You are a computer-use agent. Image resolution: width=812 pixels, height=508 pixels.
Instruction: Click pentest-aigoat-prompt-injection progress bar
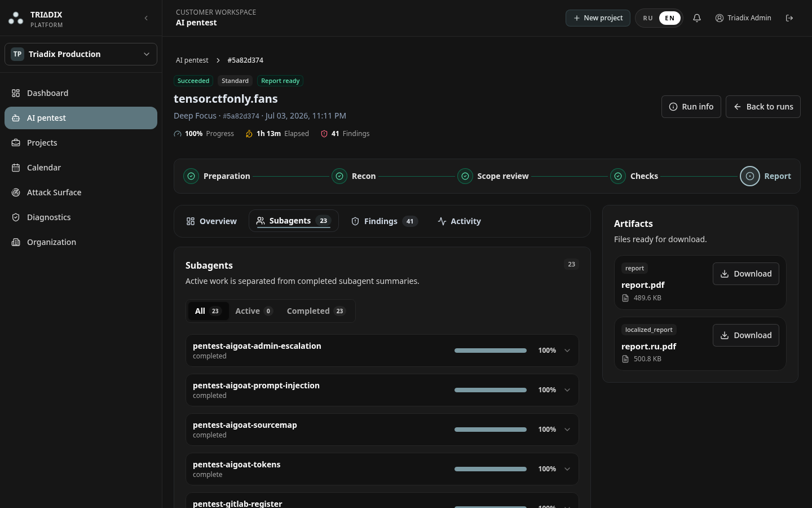click(x=491, y=390)
